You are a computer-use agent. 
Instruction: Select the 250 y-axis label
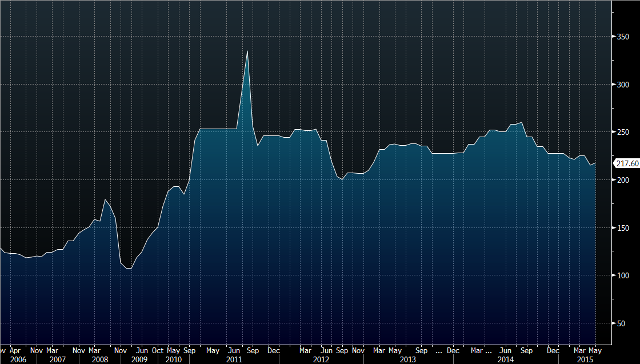(622, 132)
